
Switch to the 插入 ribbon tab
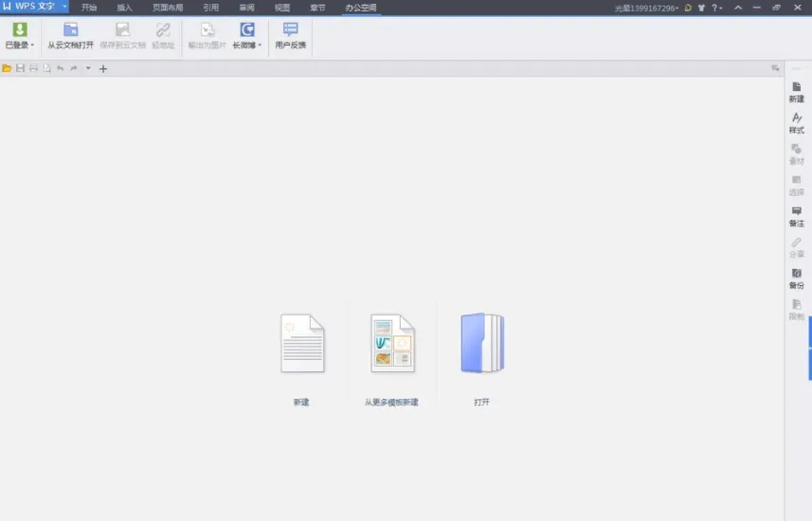pos(124,8)
